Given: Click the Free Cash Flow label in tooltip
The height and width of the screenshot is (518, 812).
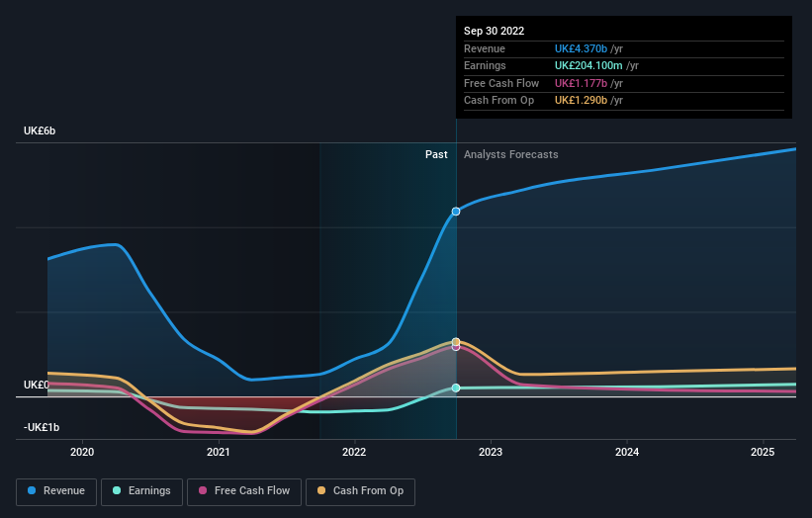Looking at the screenshot, I should pos(501,83).
